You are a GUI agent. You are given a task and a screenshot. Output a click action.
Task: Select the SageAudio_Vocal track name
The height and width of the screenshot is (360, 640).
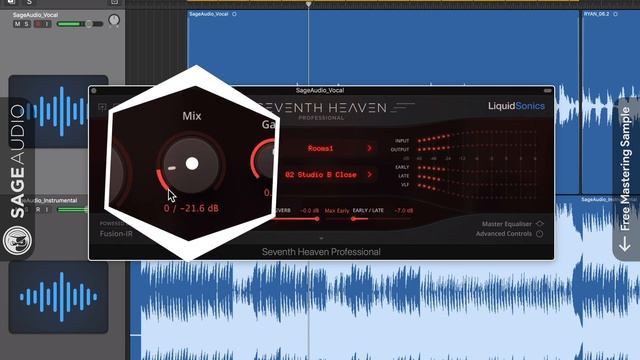tap(35, 15)
